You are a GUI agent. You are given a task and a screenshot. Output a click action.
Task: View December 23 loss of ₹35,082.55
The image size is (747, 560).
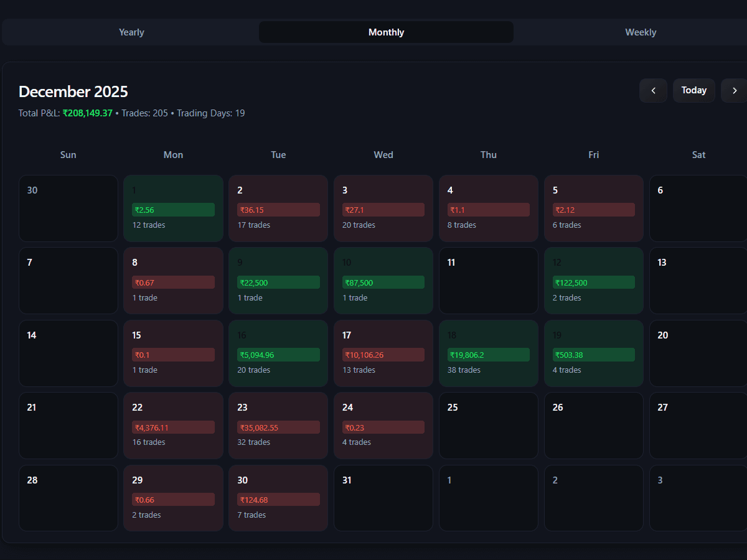278,426
